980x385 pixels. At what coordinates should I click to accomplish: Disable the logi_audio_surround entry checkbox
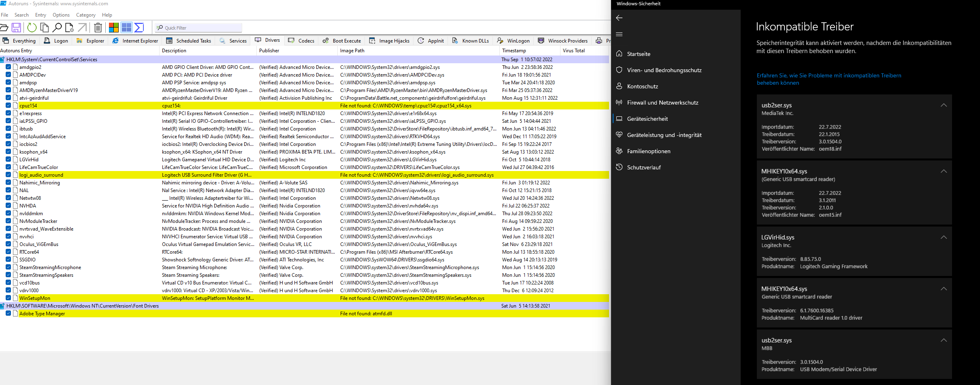coord(8,175)
